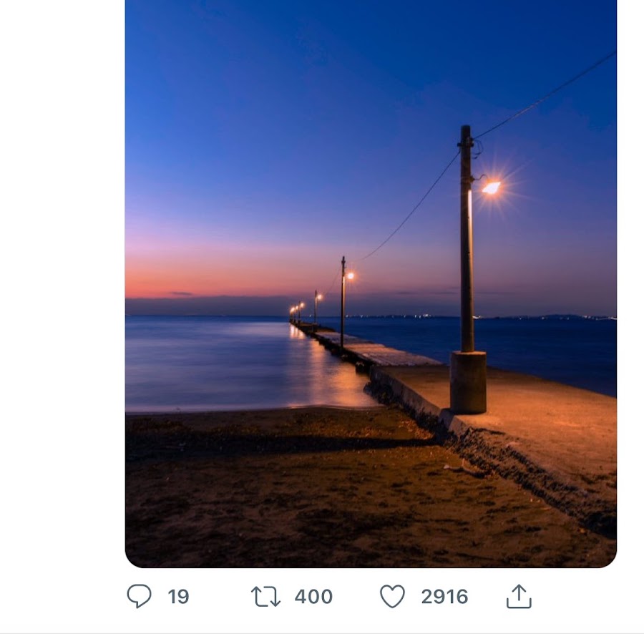Click the second lamp post along the pier
The height and width of the screenshot is (644, 644).
click(343, 301)
